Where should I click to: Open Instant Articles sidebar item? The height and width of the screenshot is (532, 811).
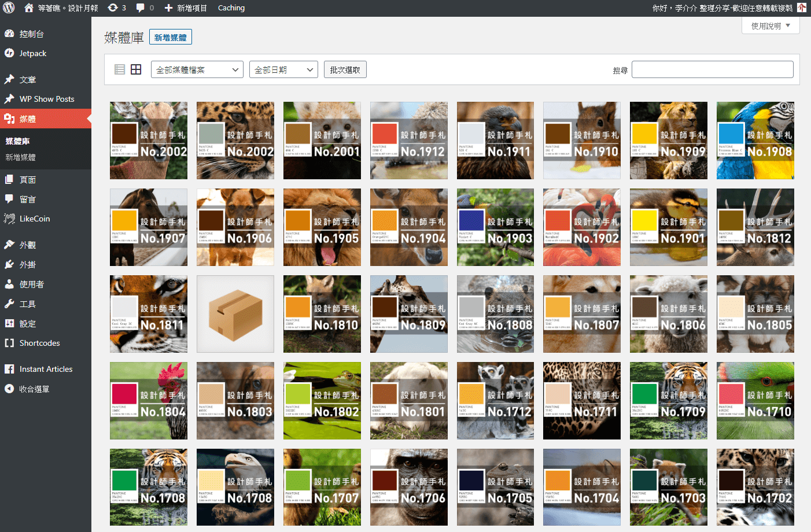(x=46, y=369)
